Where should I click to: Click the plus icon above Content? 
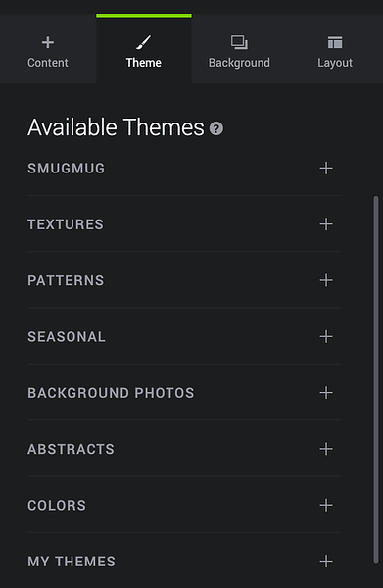48,42
